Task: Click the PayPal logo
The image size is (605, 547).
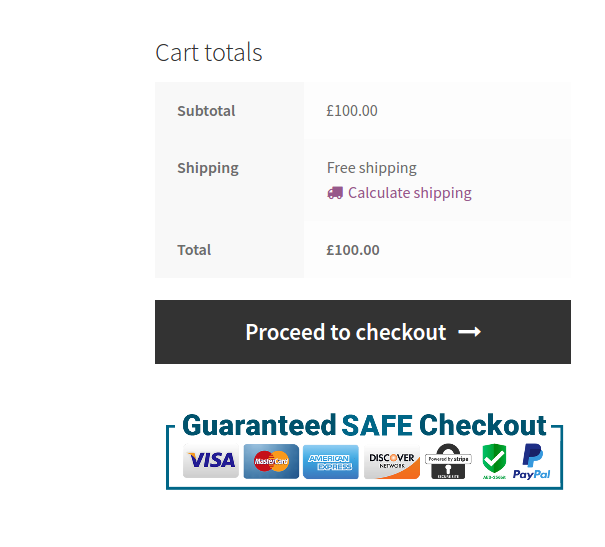Action: click(x=532, y=461)
